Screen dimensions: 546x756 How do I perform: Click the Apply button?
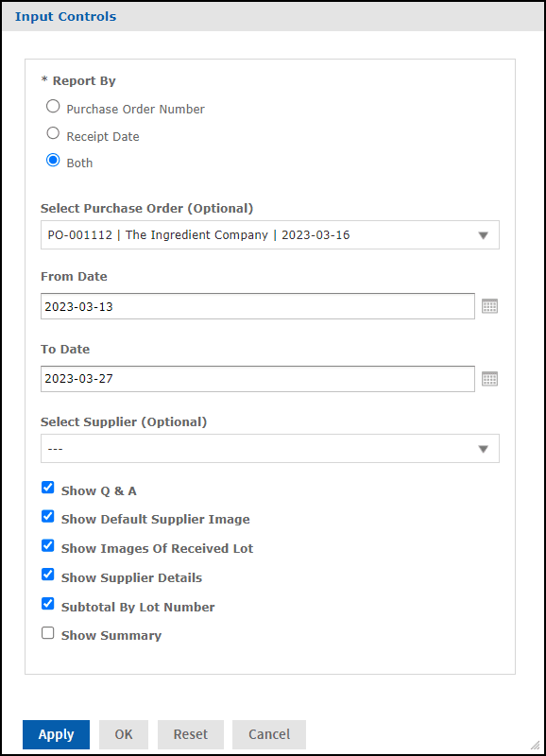(x=56, y=734)
